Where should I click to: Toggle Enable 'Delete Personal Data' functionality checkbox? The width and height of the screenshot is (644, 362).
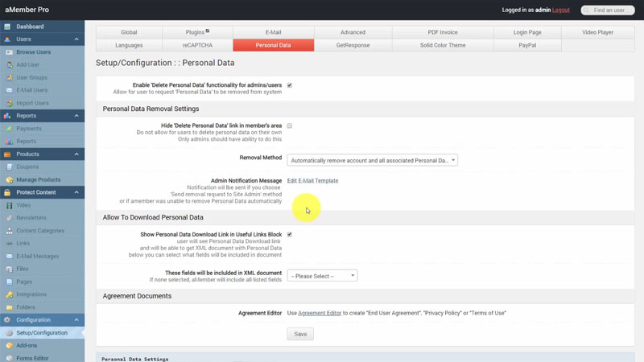point(290,85)
